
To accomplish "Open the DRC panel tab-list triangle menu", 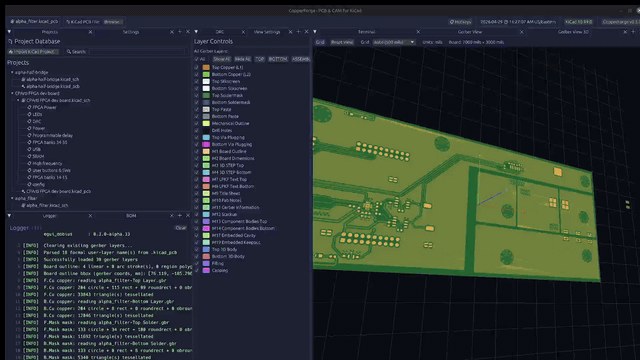I will [196, 32].
